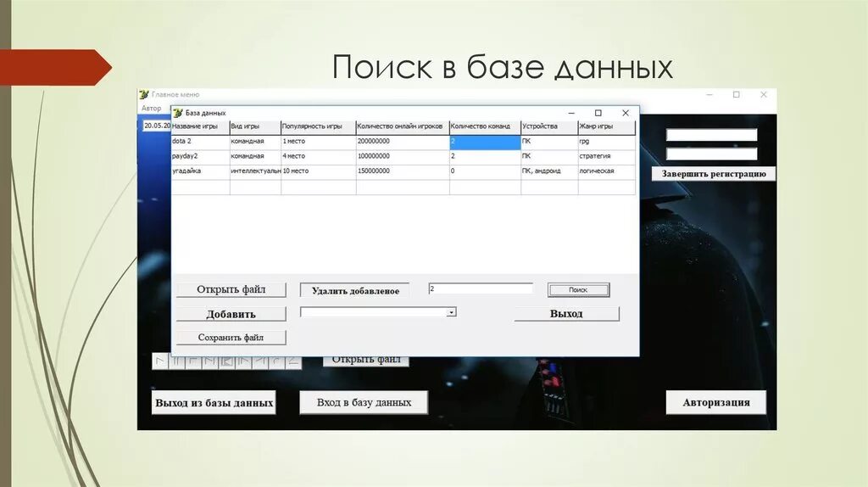Screen dimensions: 868x487
Task: Click the Главное меню window title icon
Action: pos(144,95)
